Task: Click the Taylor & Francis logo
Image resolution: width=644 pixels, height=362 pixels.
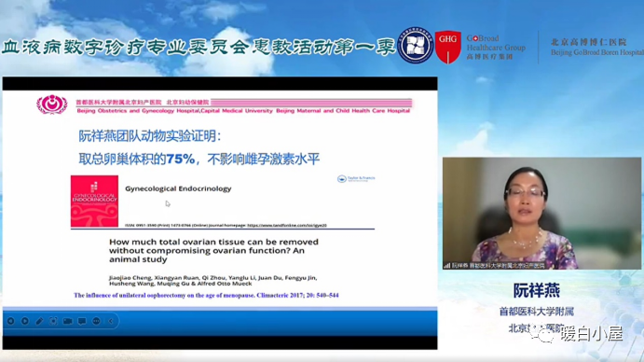Action: 356,178
